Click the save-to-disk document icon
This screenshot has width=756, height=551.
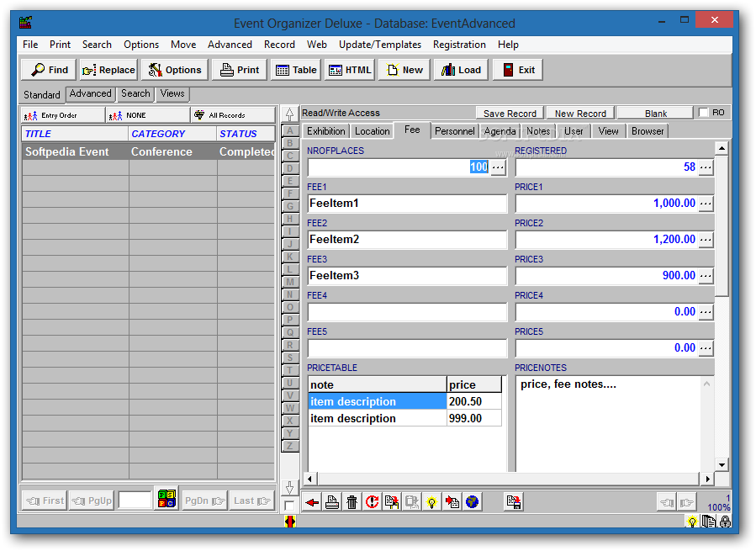[x=514, y=502]
